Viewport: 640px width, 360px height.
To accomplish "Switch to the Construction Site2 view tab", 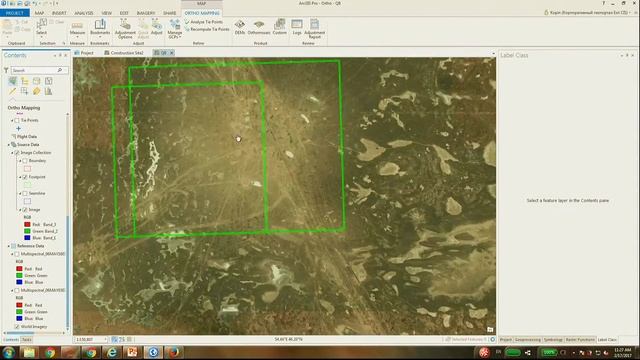I will [x=124, y=53].
